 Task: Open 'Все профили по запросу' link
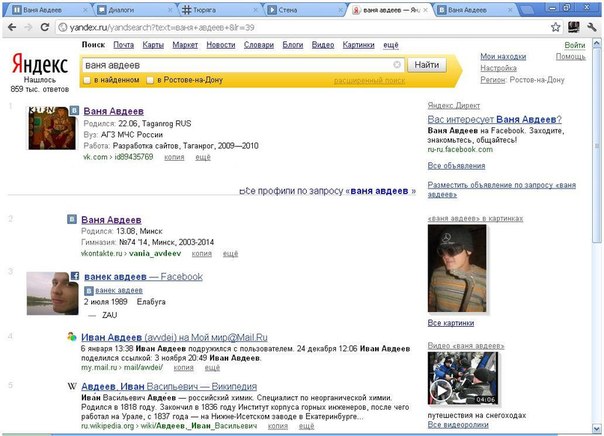[328, 191]
